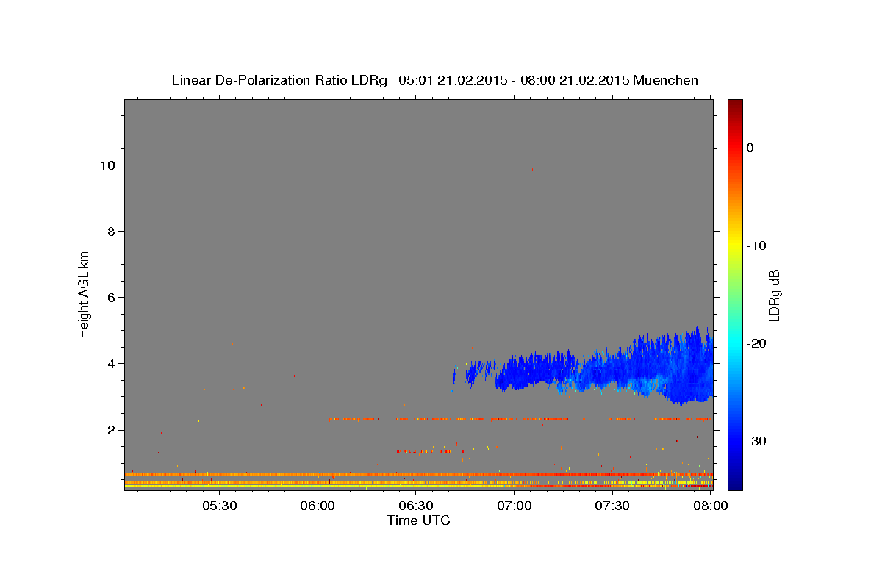Click the 07:00 time tick label
The height and width of the screenshot is (588, 882).
tap(514, 506)
